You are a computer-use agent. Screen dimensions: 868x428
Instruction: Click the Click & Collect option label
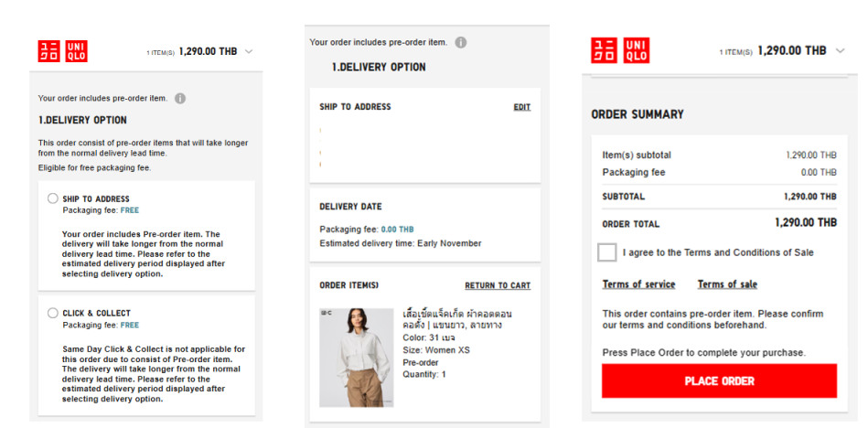[96, 313]
